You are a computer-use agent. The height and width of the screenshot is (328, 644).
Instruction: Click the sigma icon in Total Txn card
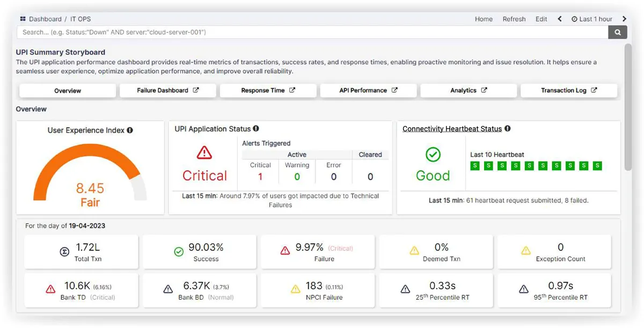click(x=64, y=251)
